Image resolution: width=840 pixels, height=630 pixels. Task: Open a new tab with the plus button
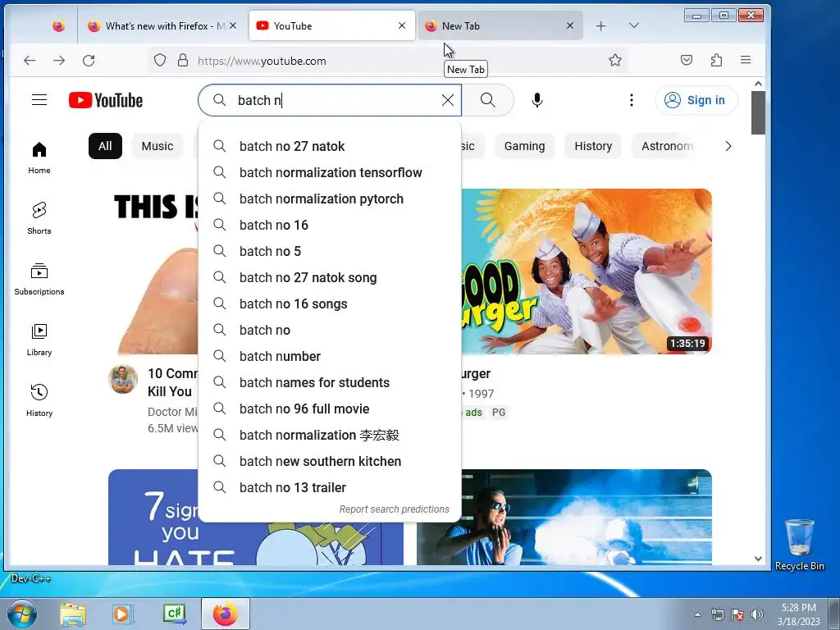601,25
